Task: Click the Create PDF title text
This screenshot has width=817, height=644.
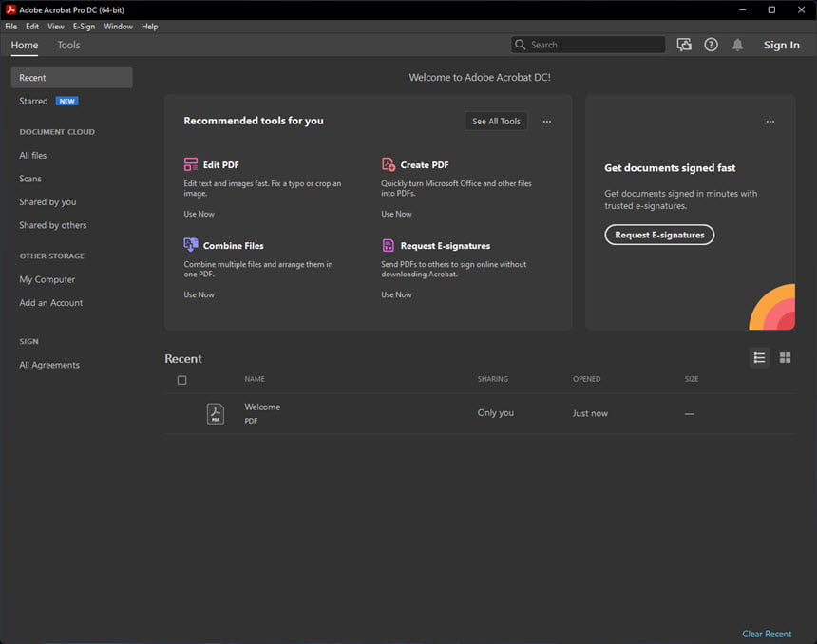Action: pos(424,164)
